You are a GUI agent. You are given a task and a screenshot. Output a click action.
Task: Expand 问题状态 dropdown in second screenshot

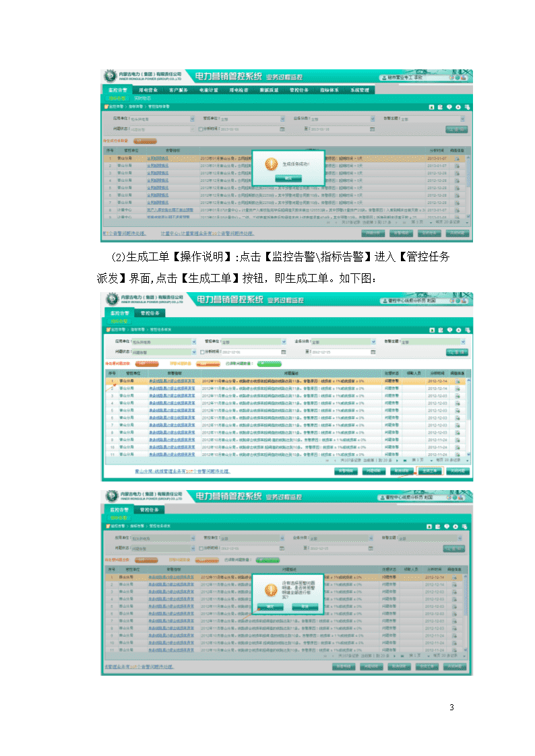tap(194, 352)
